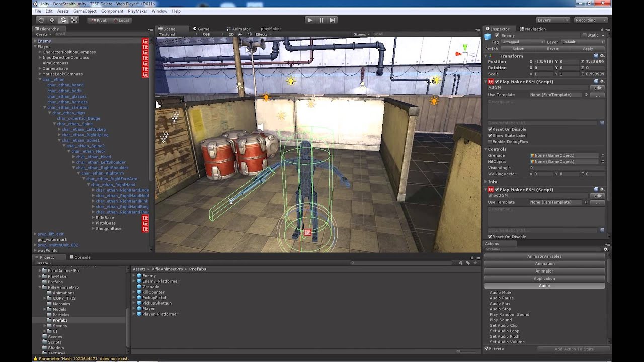Open the Component menu
The height and width of the screenshot is (362, 644).
pos(112,11)
